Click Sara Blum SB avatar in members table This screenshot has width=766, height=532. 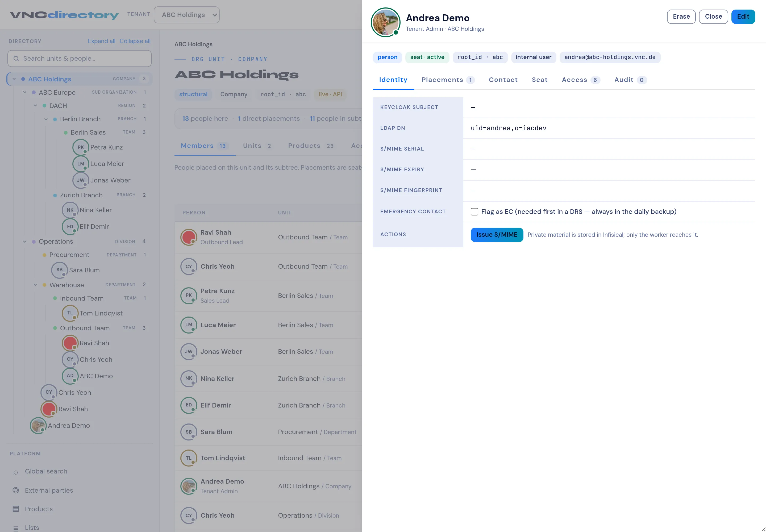point(189,432)
